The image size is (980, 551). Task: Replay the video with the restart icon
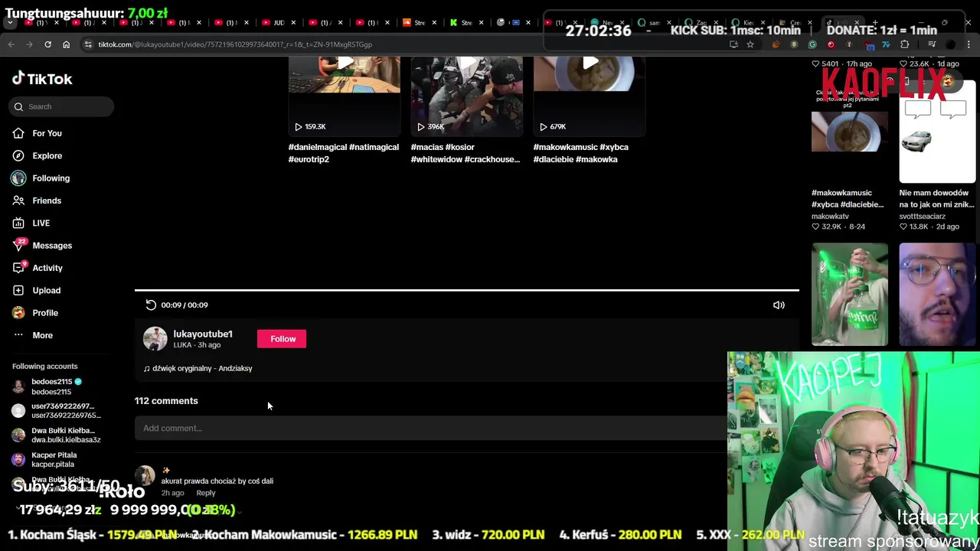click(151, 305)
